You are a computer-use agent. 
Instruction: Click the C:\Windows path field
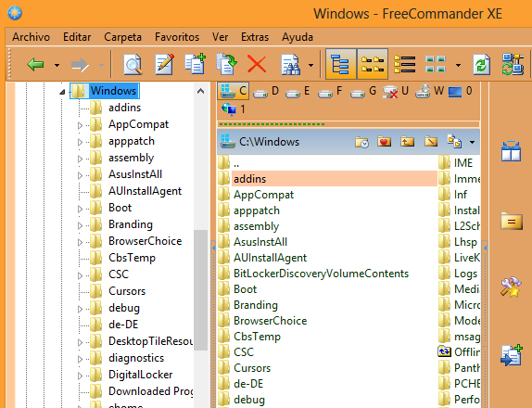[x=270, y=142]
